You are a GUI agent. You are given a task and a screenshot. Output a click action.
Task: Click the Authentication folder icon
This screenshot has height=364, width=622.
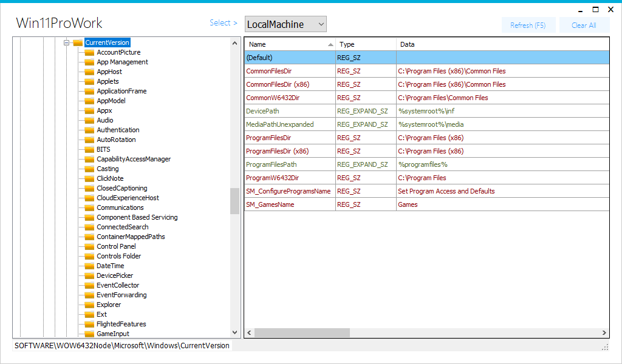pyautogui.click(x=90, y=130)
